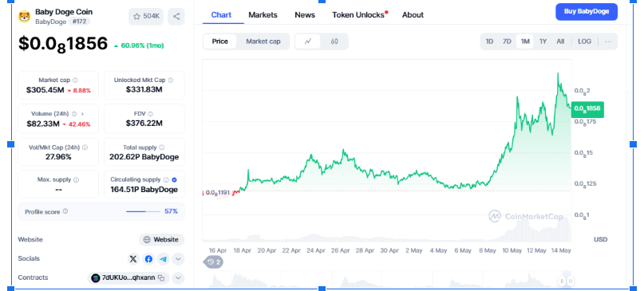Open Total supply info icon
Screen dimensions: 644x291
(162, 147)
